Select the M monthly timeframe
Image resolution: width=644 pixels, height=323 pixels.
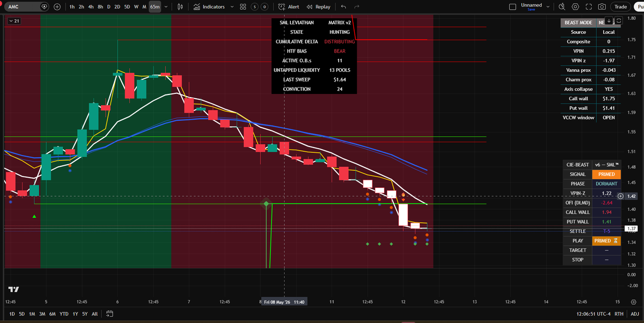click(x=144, y=7)
